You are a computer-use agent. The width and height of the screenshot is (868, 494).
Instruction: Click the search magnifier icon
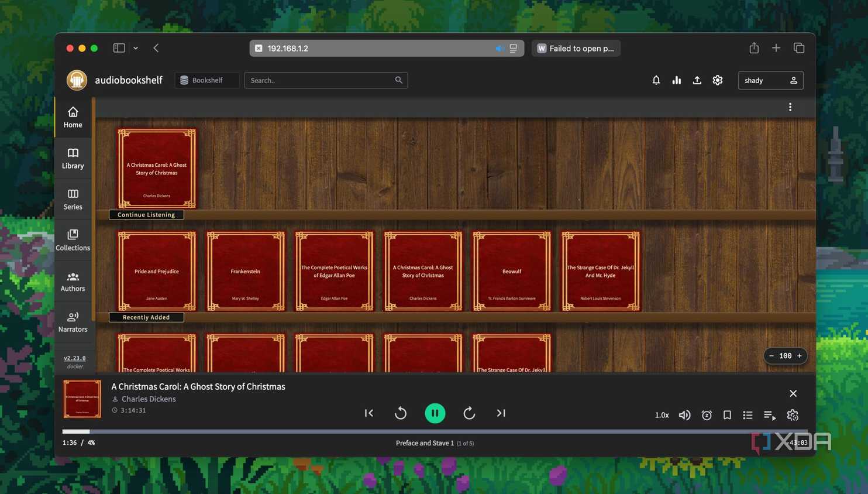pos(398,80)
